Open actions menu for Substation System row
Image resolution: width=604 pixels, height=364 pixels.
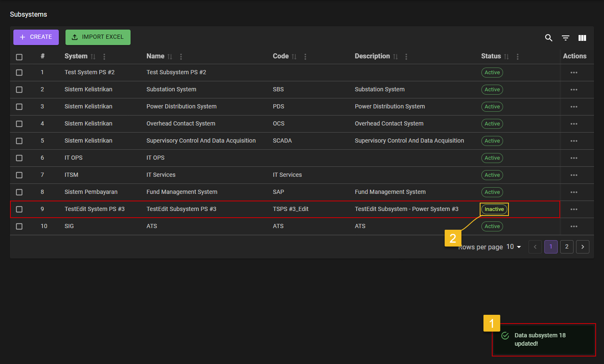(x=574, y=90)
